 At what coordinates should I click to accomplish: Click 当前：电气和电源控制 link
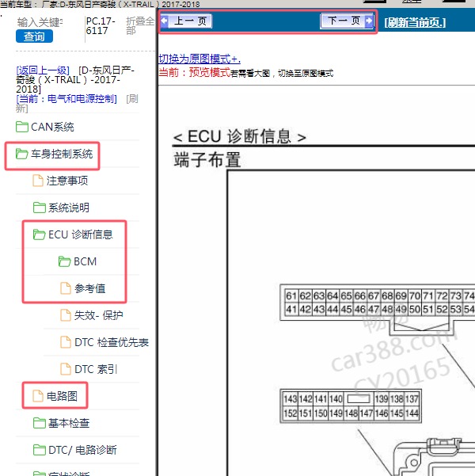(x=66, y=99)
